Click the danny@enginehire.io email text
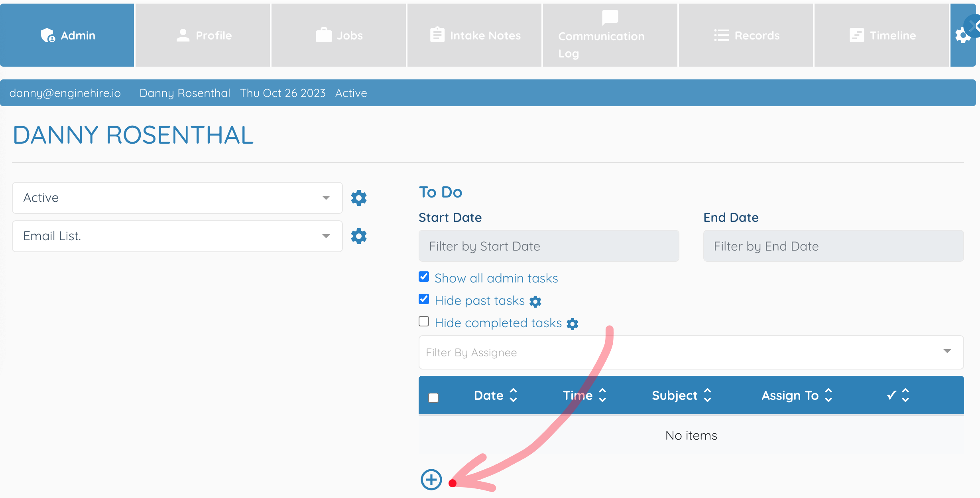The image size is (980, 498). (65, 93)
